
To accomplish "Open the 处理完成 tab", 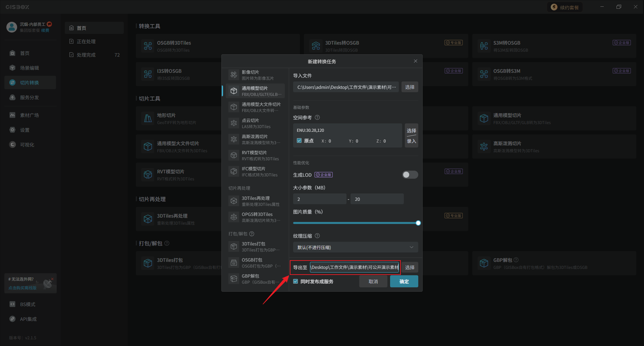I will [86, 55].
